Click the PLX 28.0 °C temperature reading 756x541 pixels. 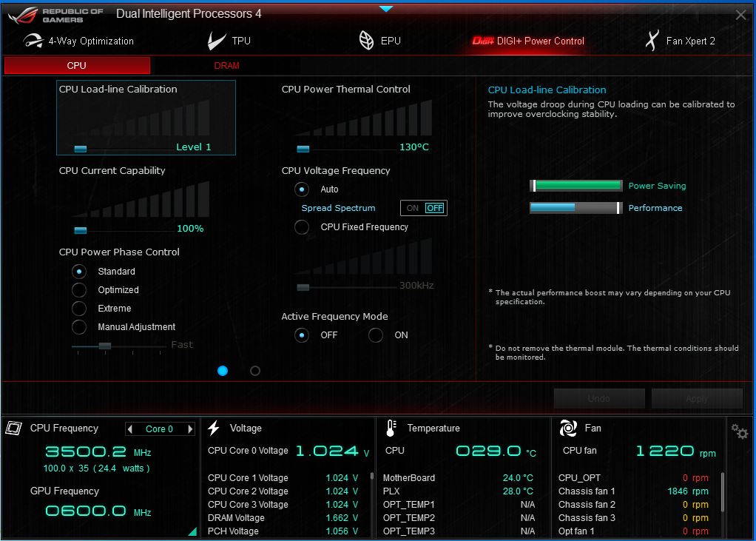[519, 491]
